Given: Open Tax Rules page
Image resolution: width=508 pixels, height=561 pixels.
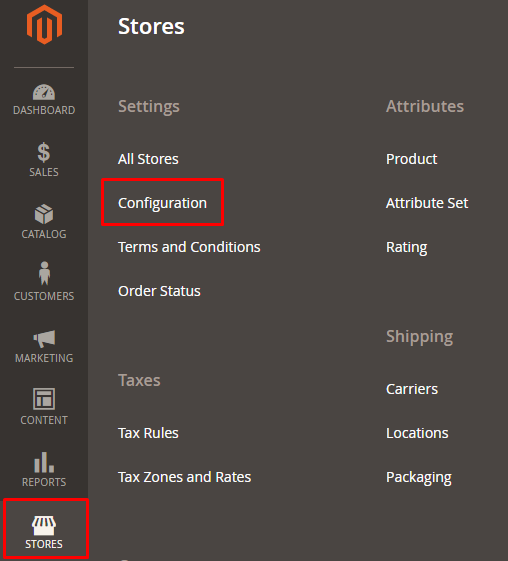Looking at the screenshot, I should click(x=148, y=433).
